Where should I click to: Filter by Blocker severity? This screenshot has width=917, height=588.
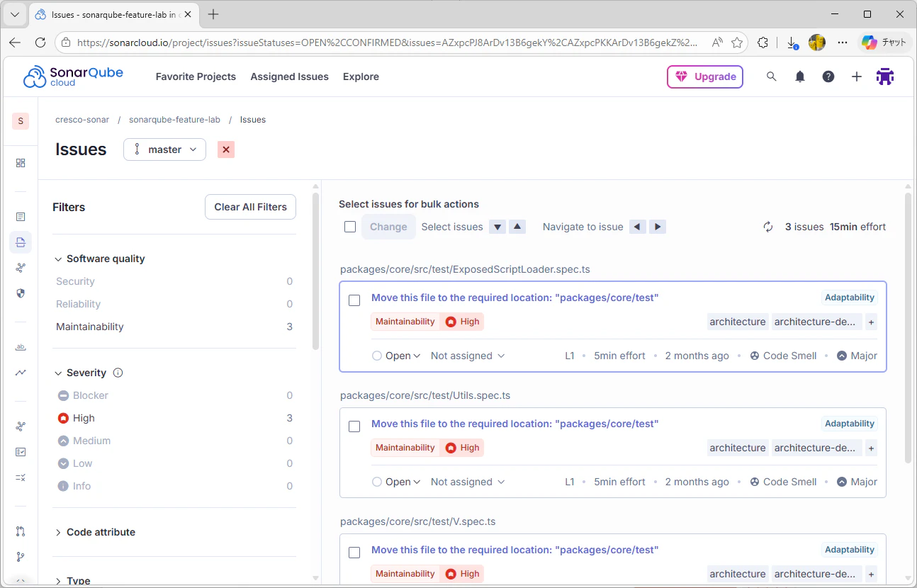pos(174,395)
